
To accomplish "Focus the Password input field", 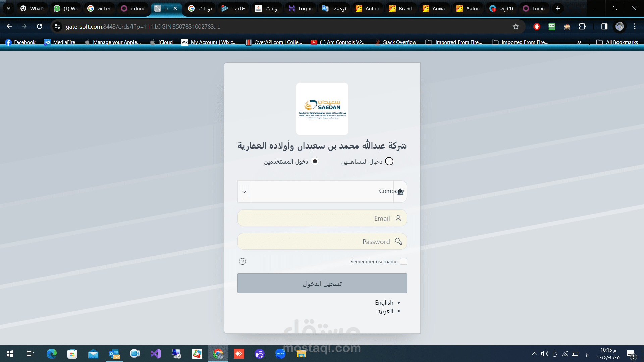I will tap(322, 242).
